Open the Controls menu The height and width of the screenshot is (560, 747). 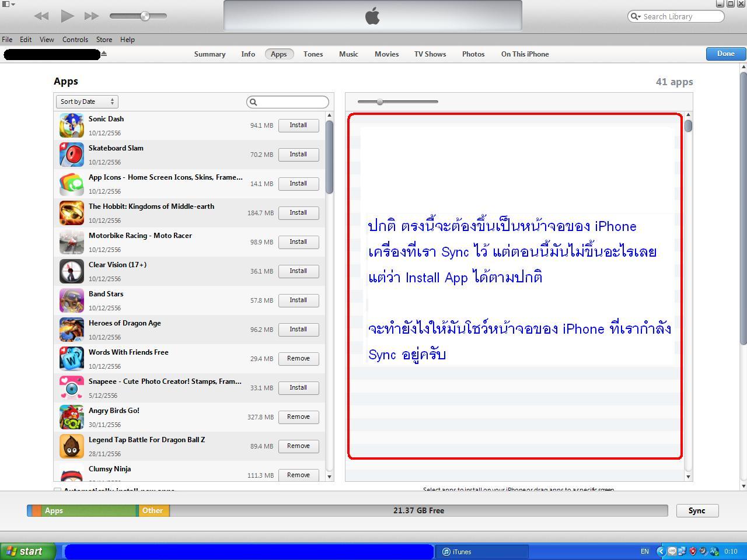75,40
